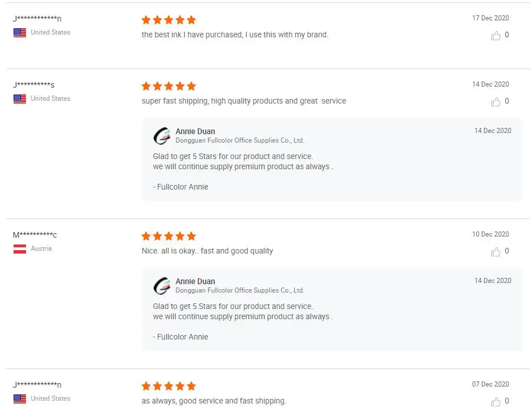Click the US flag beside reviewer J************n at top
This screenshot has height=412, width=532.
tap(20, 33)
